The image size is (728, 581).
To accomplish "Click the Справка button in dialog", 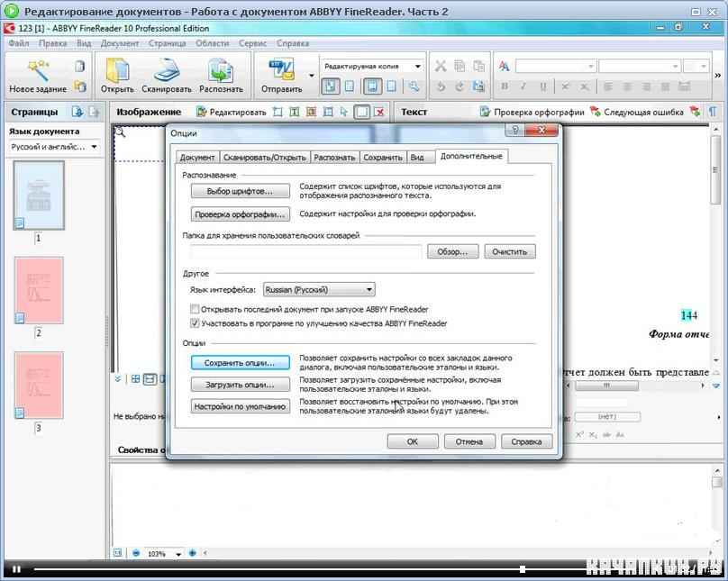I will (x=526, y=441).
